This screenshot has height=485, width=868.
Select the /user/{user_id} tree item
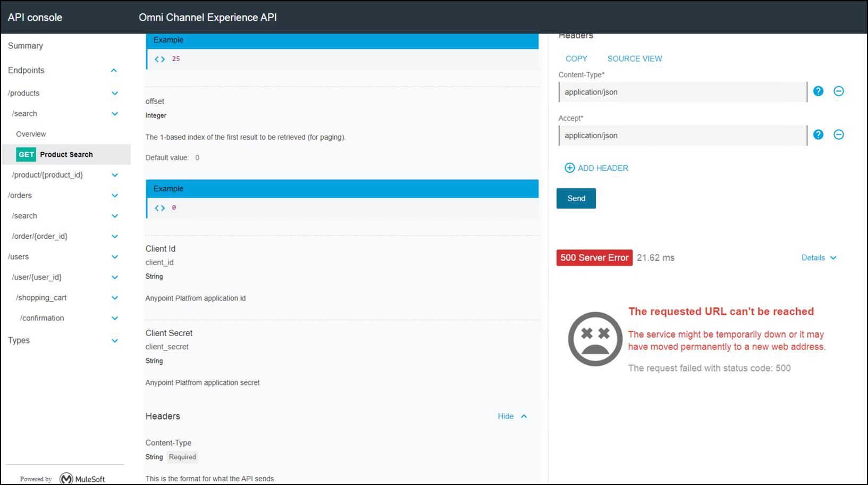coord(37,278)
